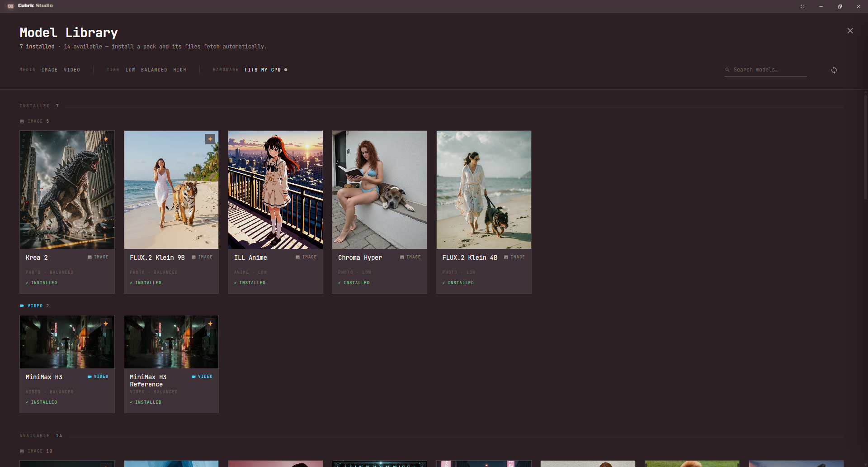Viewport: 868px width, 467px height.
Task: Toggle the FITS MY GPU filter
Action: [266, 70]
